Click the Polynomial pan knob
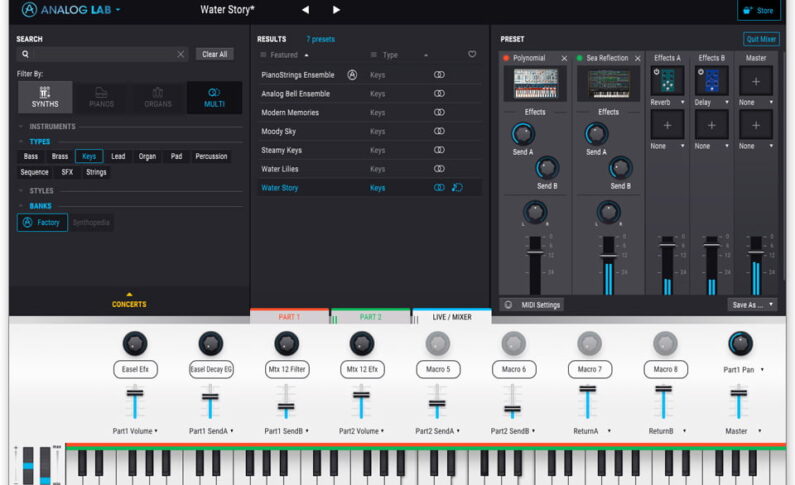This screenshot has height=485, width=795. click(535, 212)
